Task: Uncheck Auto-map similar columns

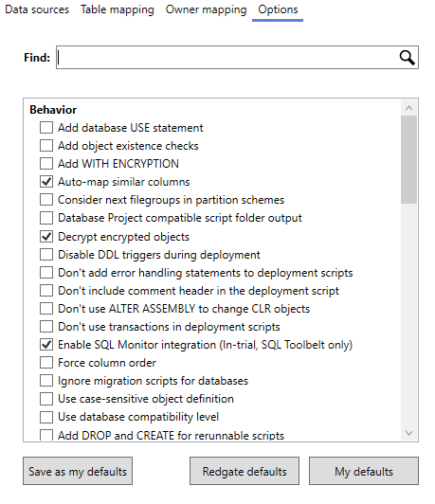Action: [x=46, y=182]
